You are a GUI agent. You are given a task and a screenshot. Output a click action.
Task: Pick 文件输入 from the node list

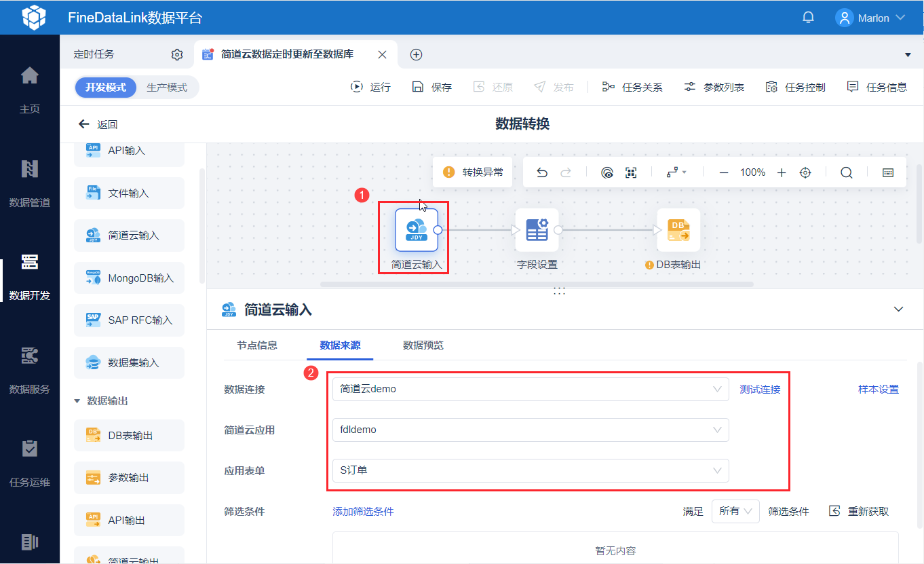129,193
